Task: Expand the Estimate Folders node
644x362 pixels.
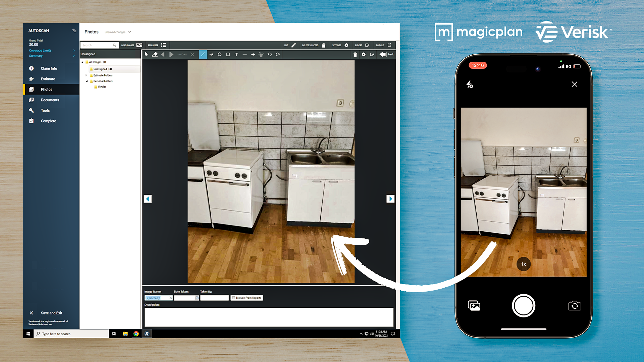Action: 87,75
